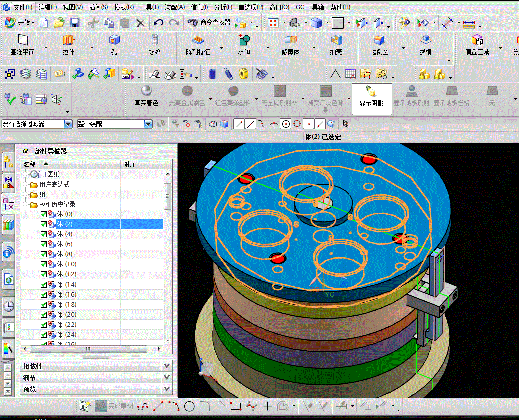Open the 整个装配 selection scope dropdown
Screen dimensions: 519x420
click(148, 124)
